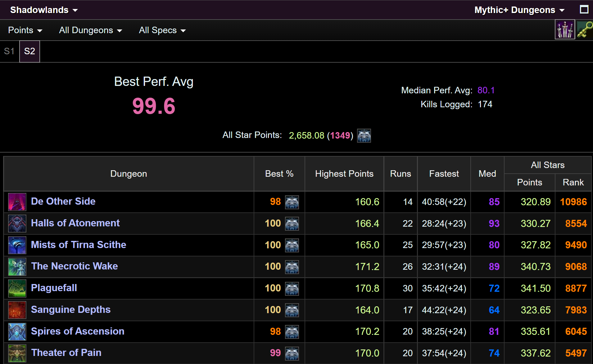Click the median 64 for Sanguine Depths
This screenshot has height=364, width=593.
[x=494, y=310]
